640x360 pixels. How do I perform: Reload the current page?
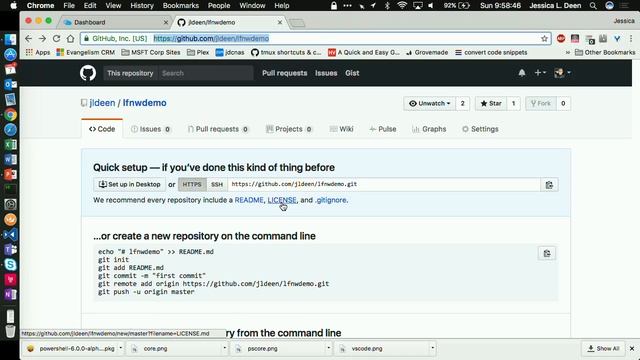(56, 38)
